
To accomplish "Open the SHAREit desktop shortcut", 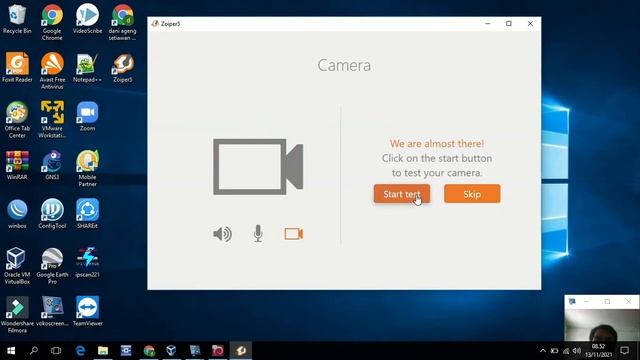I will point(87,214).
